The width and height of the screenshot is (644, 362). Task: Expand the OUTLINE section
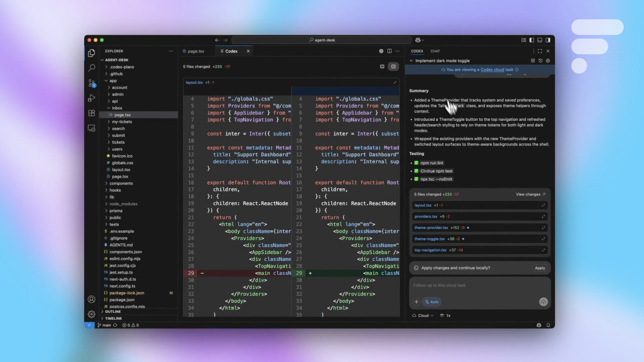(x=113, y=312)
